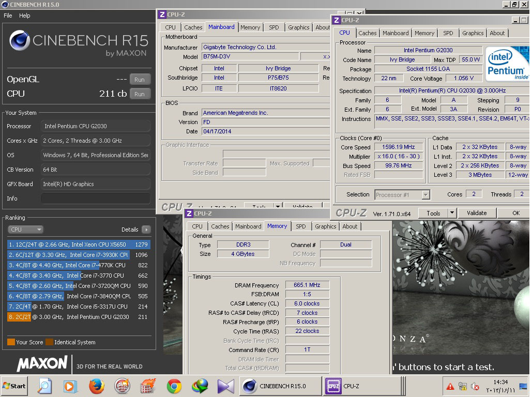Viewport: 532px width, 397px height.
Task: Open the flaming Nero Express taskbar icon
Action: [148, 386]
